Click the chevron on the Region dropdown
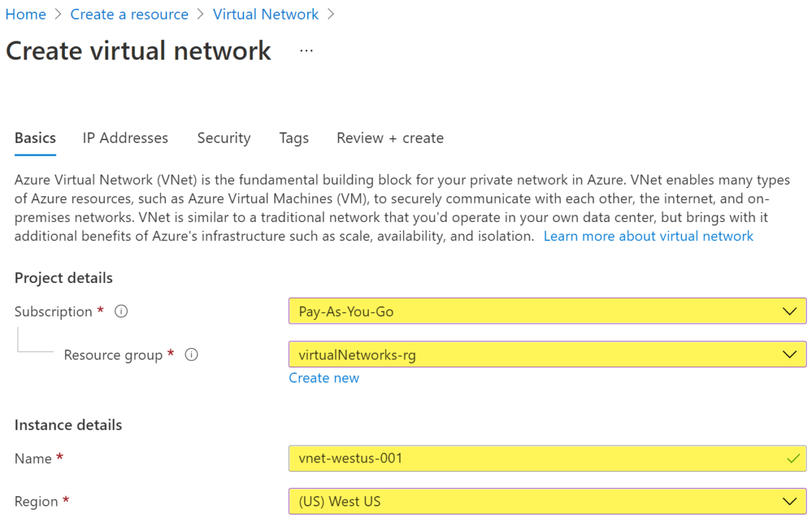Image resolution: width=812 pixels, height=522 pixels. (x=789, y=501)
